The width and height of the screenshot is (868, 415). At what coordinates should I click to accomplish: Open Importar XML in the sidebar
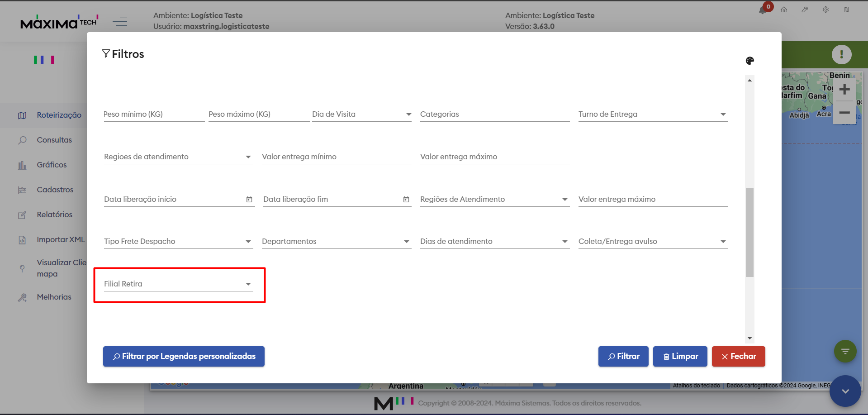click(43, 239)
